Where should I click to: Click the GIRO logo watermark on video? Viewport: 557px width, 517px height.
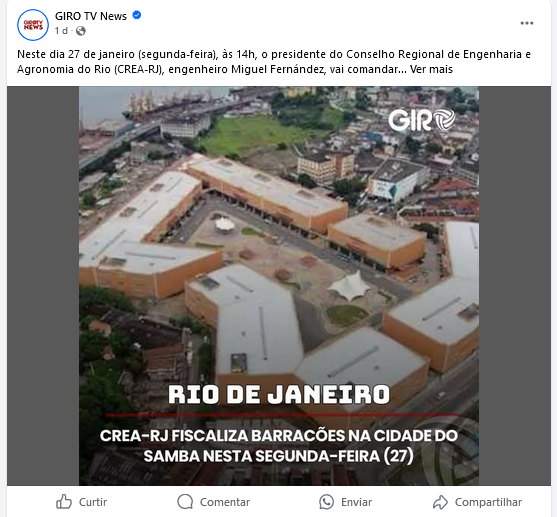coord(422,120)
